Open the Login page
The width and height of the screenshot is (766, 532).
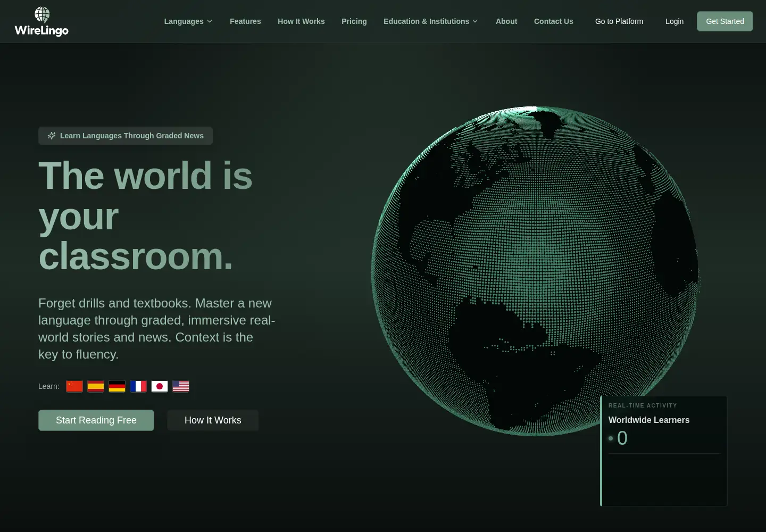pyautogui.click(x=675, y=21)
